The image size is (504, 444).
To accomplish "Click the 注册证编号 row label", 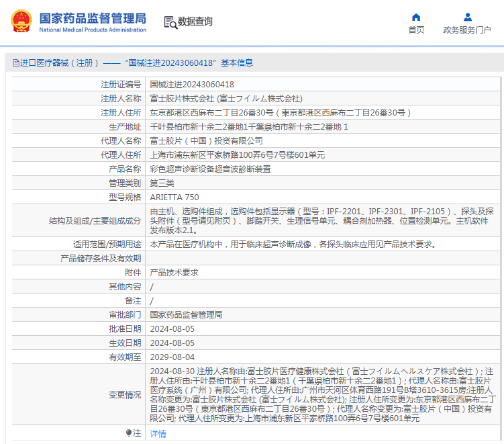I will point(121,84).
